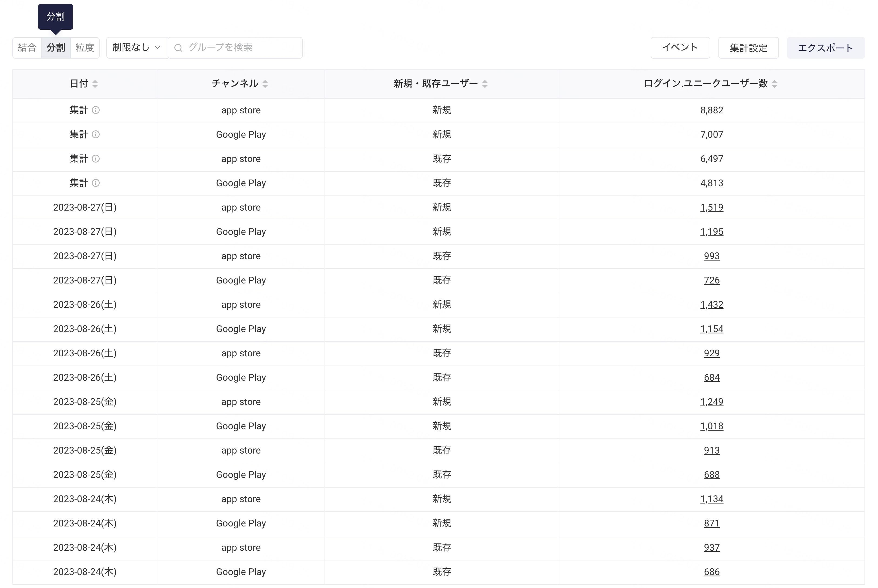Click info icon on fourth 集計 row
The width and height of the screenshot is (878, 588).
coord(96,183)
